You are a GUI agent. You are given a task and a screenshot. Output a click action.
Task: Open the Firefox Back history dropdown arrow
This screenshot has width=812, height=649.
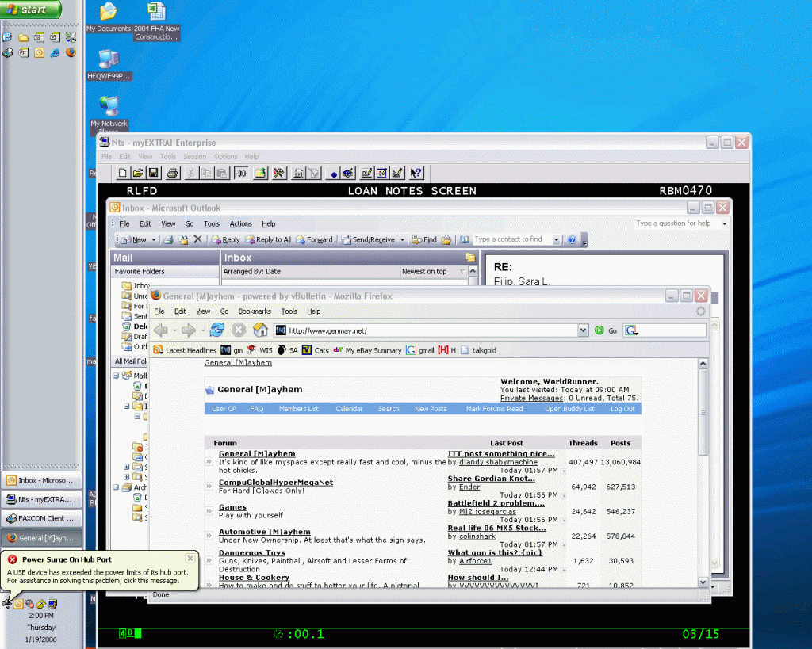[174, 330]
